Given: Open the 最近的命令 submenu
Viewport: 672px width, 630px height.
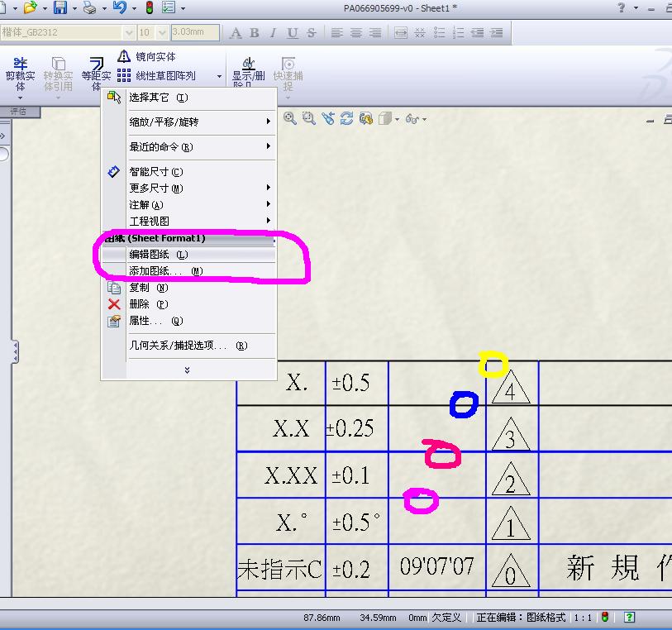Looking at the screenshot, I should (x=188, y=147).
